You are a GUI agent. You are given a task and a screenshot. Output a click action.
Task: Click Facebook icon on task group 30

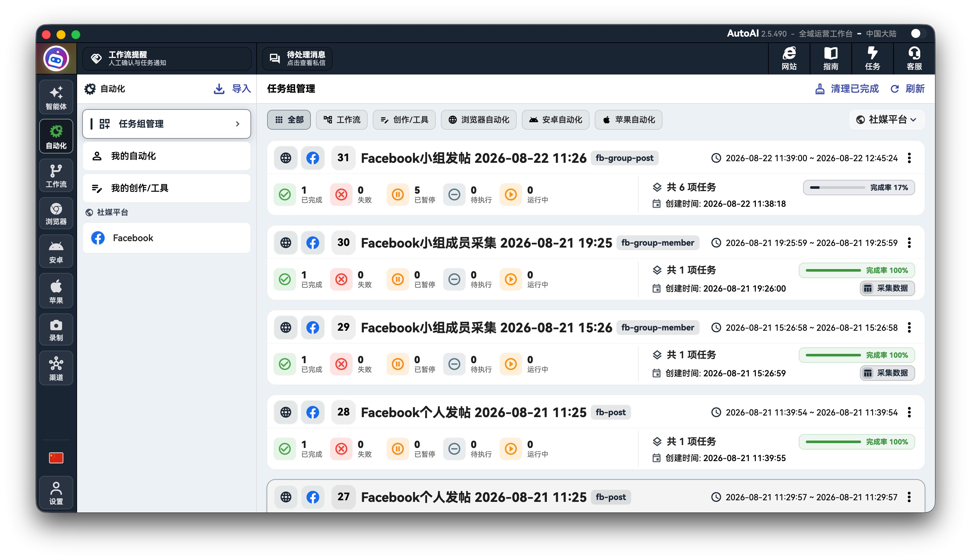[x=313, y=243]
